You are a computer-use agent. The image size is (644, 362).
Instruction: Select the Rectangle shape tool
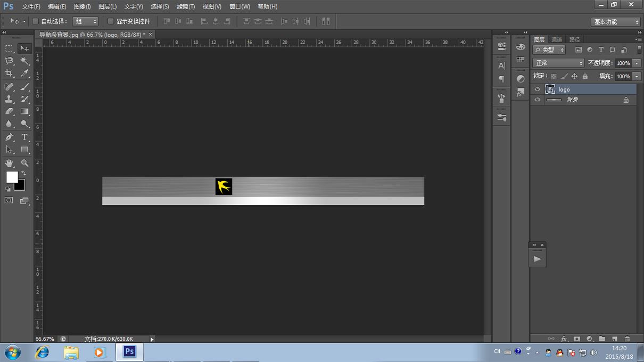(24, 150)
